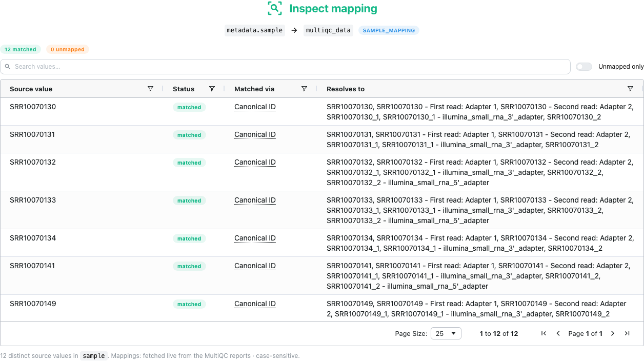
Task: Open filter for Source value column
Action: (x=150, y=89)
